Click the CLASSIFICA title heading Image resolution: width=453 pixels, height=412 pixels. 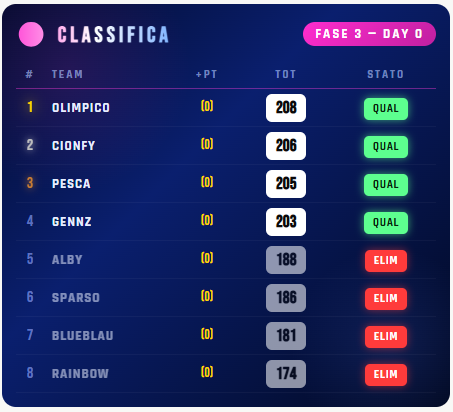pyautogui.click(x=113, y=35)
